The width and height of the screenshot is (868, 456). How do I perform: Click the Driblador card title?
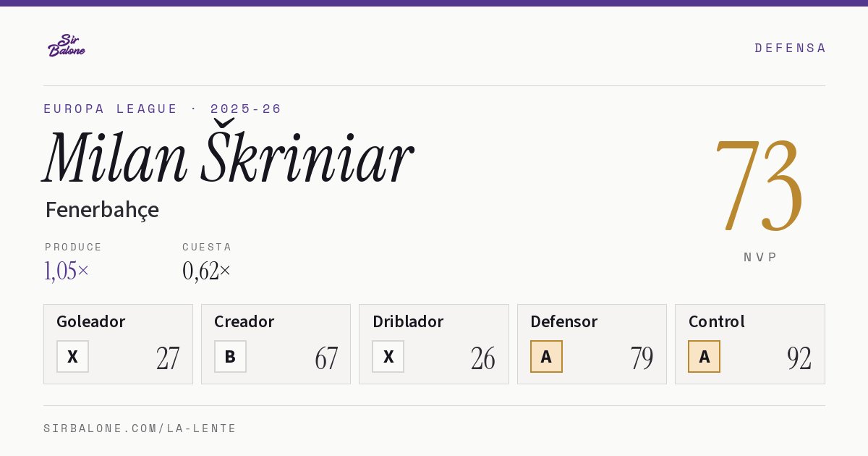pos(408,321)
